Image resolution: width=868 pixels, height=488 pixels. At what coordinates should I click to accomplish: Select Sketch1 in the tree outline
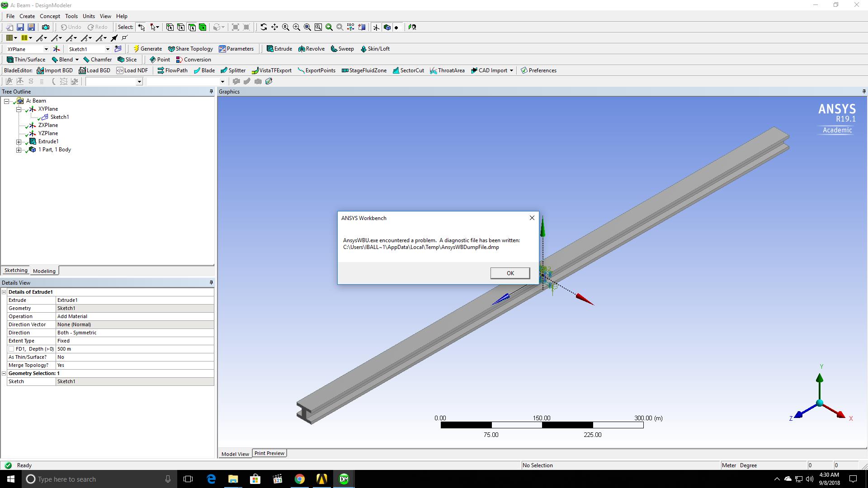(x=60, y=117)
